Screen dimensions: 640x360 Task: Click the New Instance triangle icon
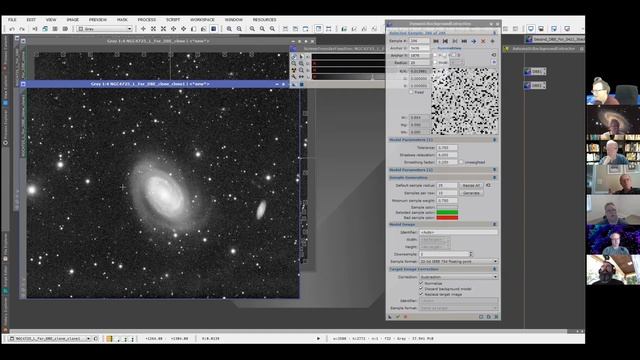tap(390, 316)
